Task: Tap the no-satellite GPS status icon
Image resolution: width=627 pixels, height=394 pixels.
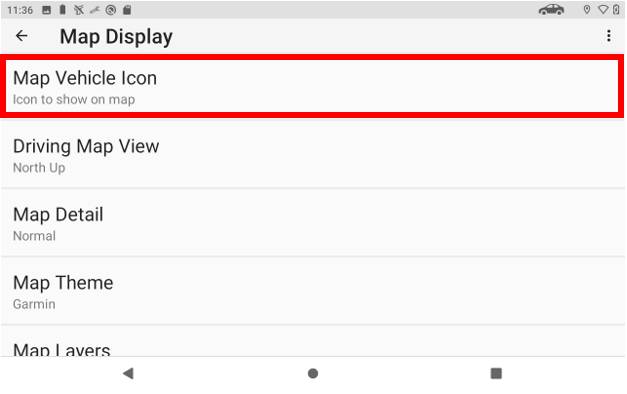Action: click(x=79, y=10)
